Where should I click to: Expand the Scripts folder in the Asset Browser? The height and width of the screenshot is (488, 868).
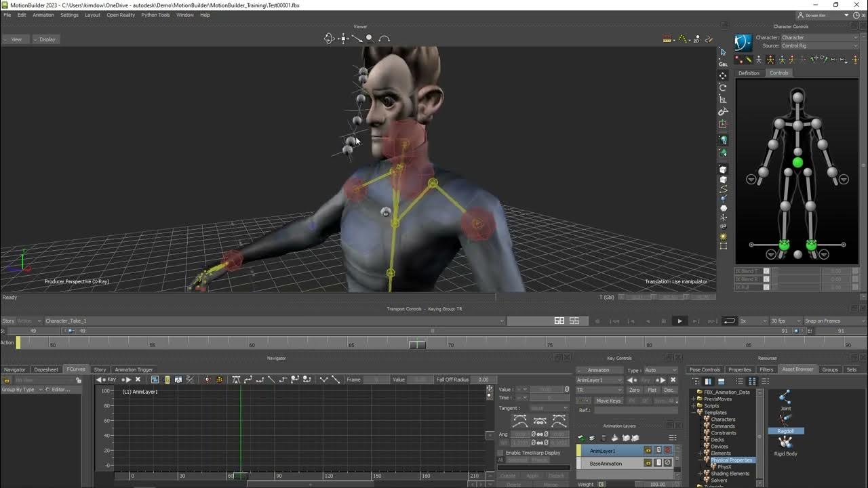point(694,406)
